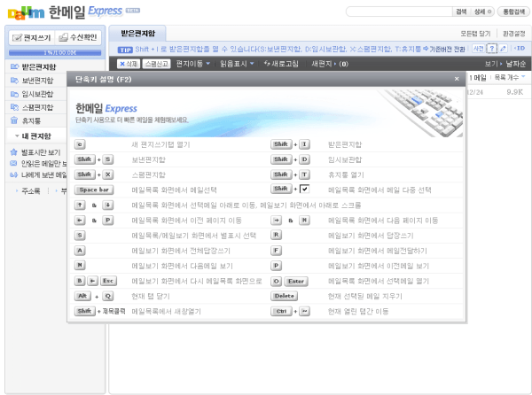The image size is (532, 395).
Task: Switch to the 받은편지함 tab
Action: click(x=137, y=34)
